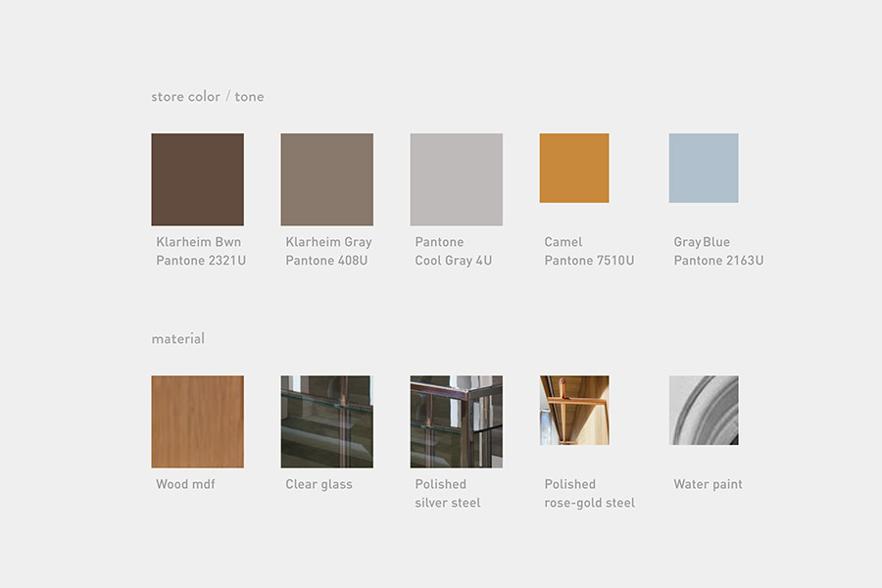Viewport: 882px width, 588px height.
Task: Click the 'Wood mdf' caption
Action: [185, 484]
